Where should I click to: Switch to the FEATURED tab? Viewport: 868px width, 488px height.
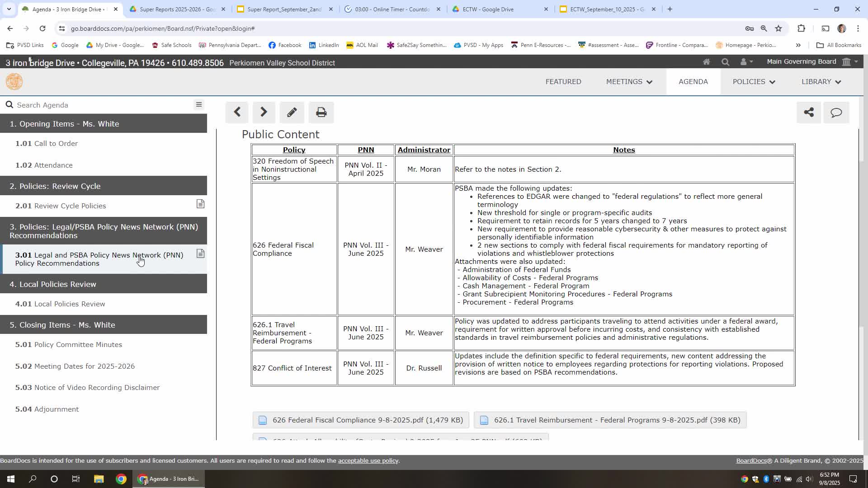pos(563,82)
